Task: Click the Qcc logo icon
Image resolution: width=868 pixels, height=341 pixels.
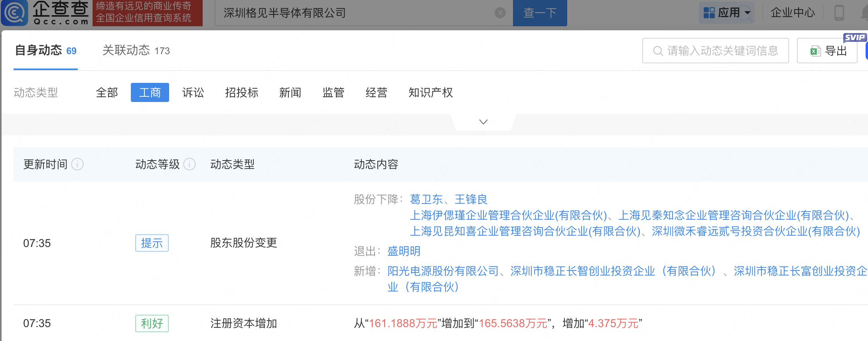Action: point(15,13)
